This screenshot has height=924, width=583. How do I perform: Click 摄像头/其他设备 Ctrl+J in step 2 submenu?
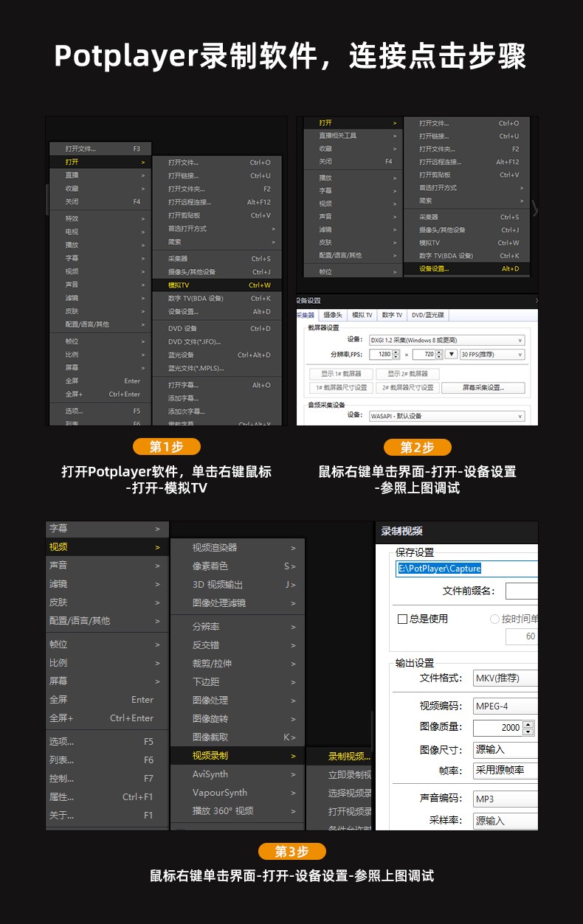click(468, 230)
